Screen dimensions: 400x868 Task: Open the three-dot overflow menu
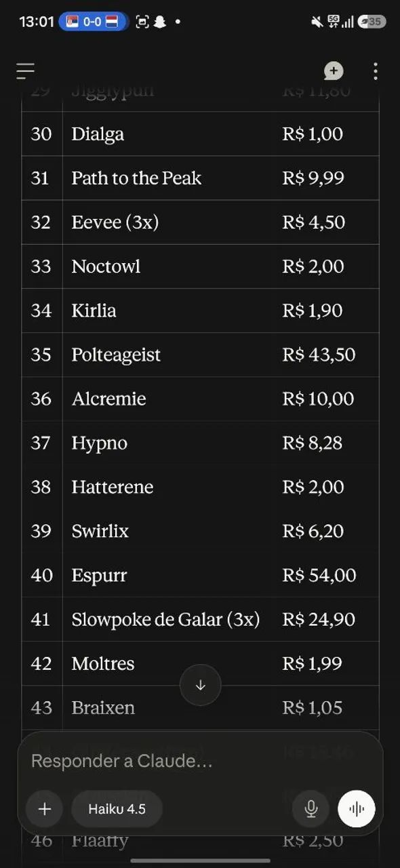376,71
